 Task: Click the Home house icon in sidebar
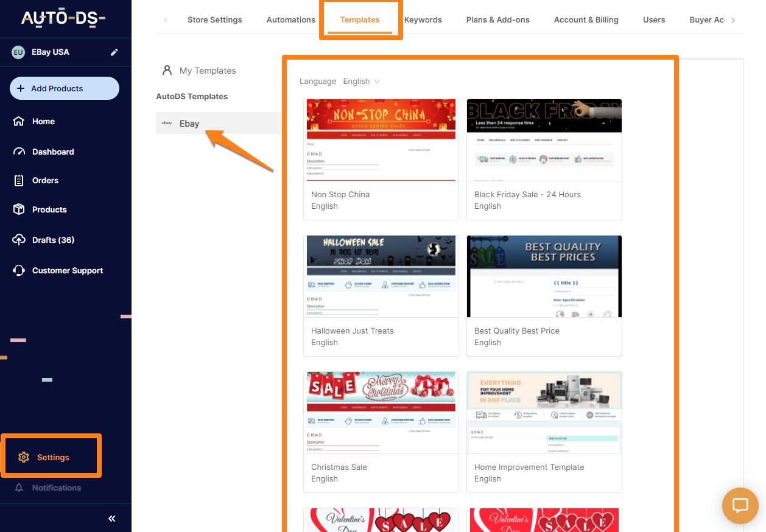pos(19,121)
